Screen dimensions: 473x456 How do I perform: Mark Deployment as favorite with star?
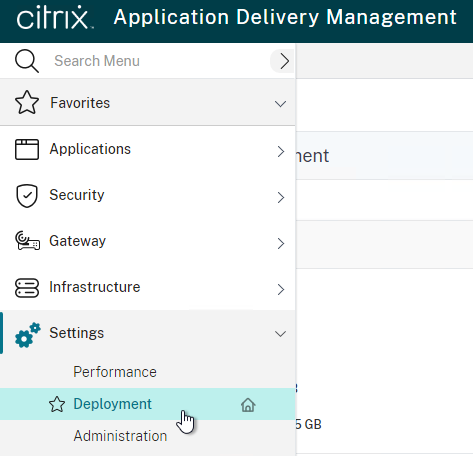(x=57, y=404)
